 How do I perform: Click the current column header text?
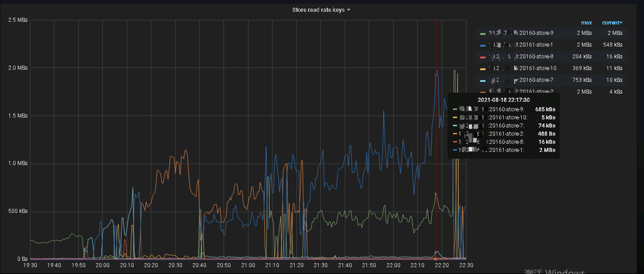coord(610,23)
